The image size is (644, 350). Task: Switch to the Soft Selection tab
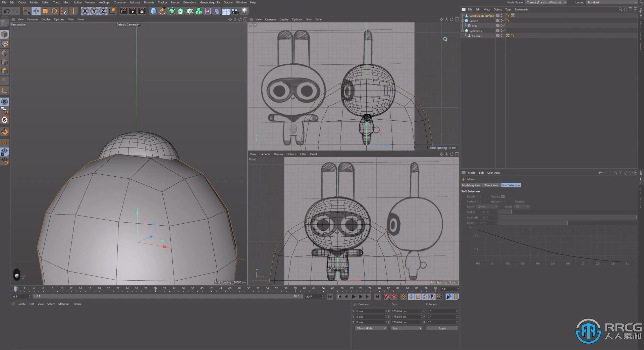pos(511,185)
